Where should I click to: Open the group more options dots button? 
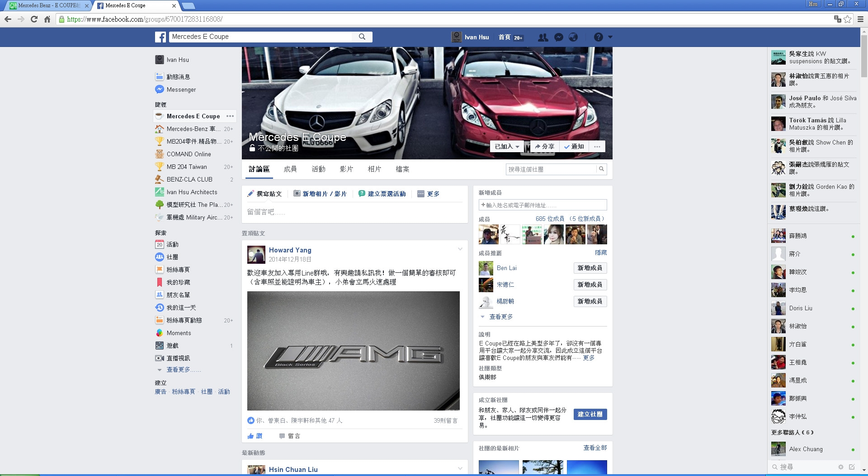click(x=597, y=146)
